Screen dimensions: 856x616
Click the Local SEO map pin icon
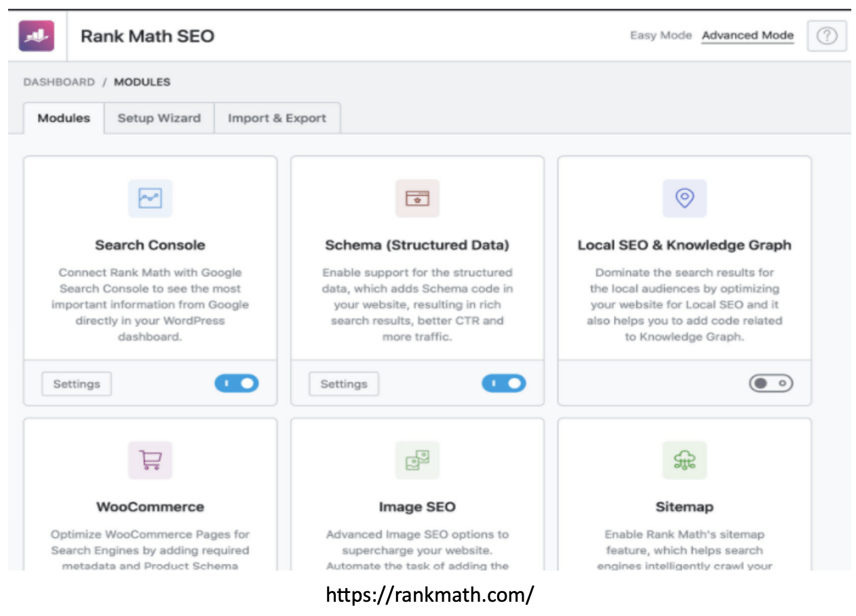[x=684, y=198]
